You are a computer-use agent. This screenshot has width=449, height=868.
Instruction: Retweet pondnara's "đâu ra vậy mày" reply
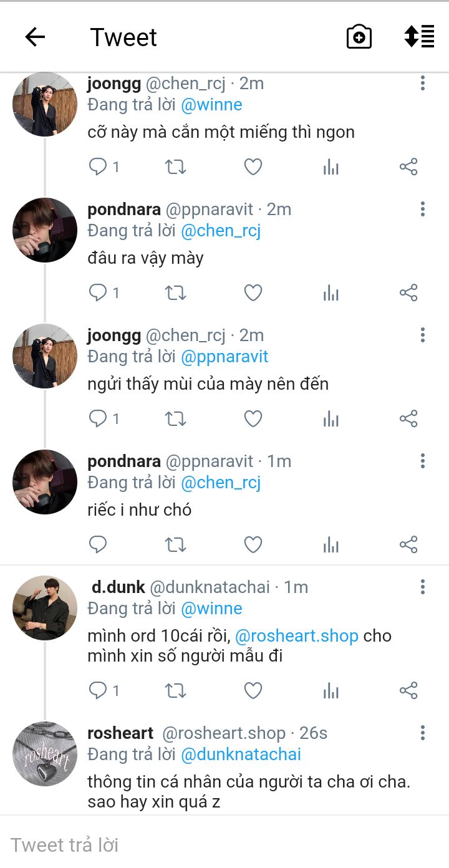coord(175,293)
